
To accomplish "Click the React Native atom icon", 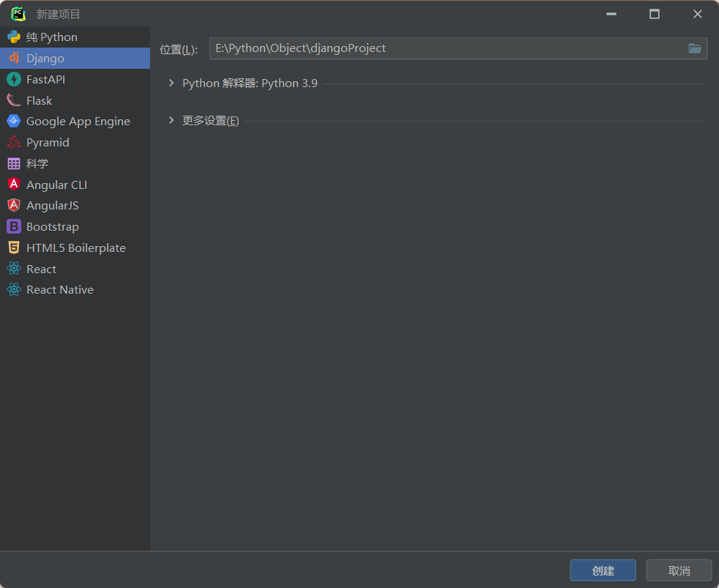I will (14, 289).
